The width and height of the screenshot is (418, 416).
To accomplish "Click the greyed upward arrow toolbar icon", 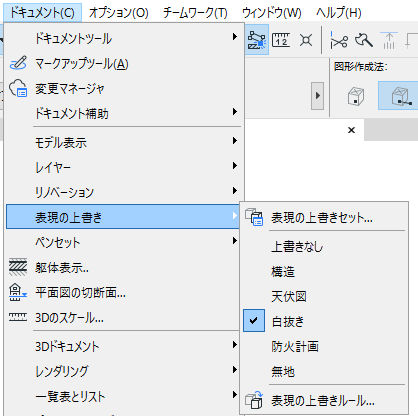I will click(389, 41).
